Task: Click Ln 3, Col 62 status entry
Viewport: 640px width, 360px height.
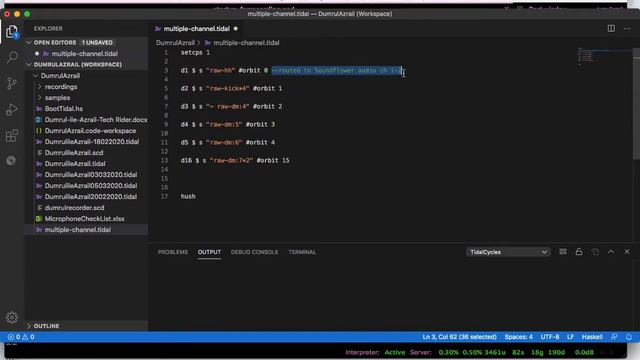Action: point(460,337)
